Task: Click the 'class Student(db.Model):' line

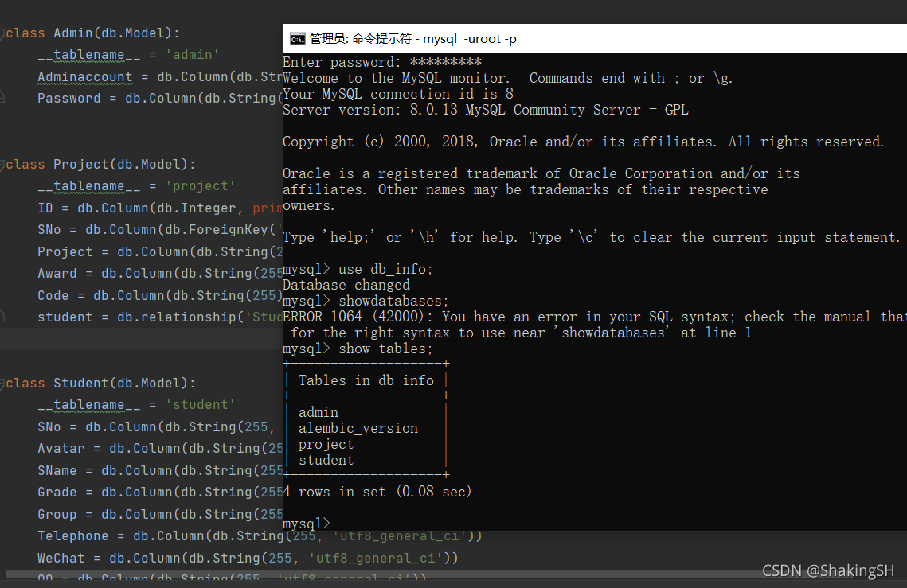Action: tap(100, 384)
